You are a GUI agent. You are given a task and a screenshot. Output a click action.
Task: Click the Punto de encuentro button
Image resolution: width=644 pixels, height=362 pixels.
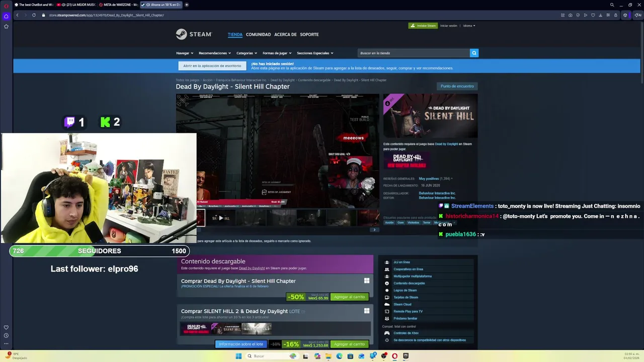[x=457, y=86]
